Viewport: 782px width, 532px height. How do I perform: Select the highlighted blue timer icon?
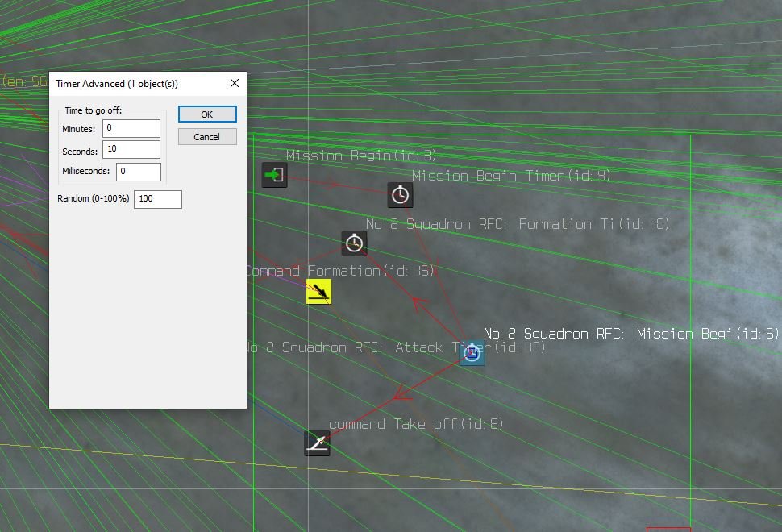point(472,352)
